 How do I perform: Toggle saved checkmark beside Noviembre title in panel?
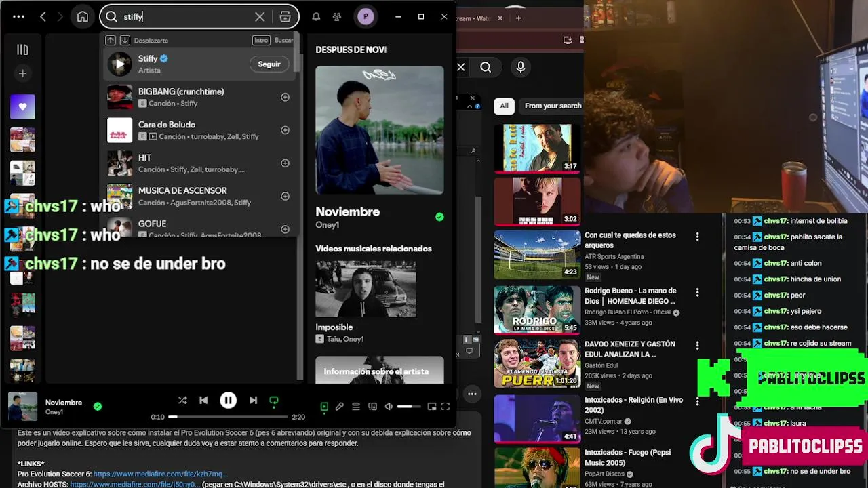pyautogui.click(x=439, y=217)
